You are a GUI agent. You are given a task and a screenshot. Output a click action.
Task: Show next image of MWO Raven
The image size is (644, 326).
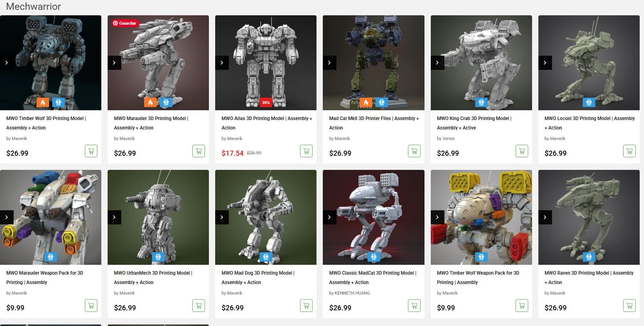tap(545, 217)
